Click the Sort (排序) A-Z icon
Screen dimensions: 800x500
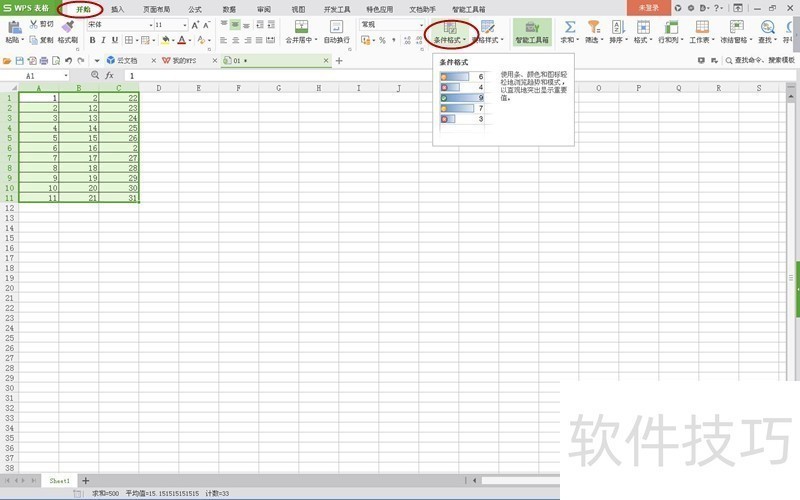[618, 27]
